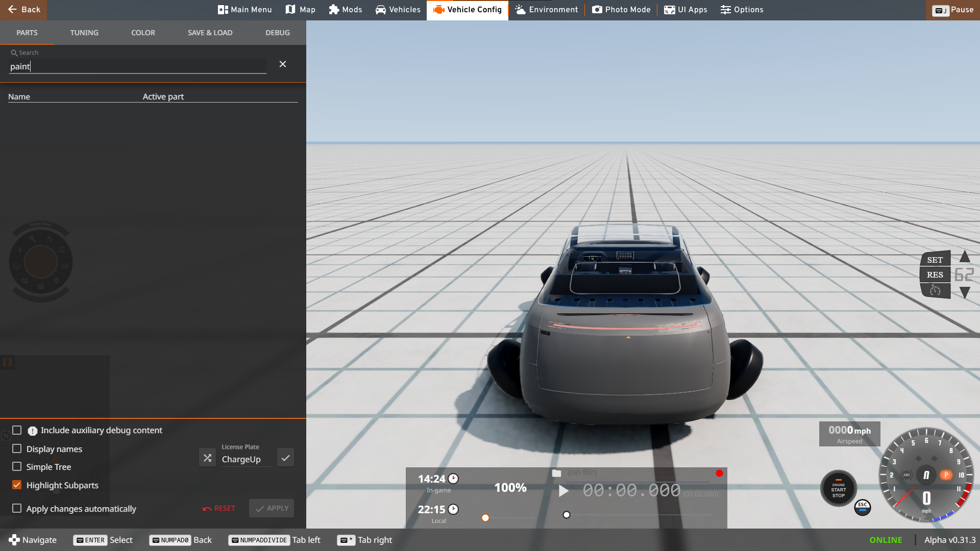Screen dimensions: 980x551
Task: Click the NUMPAD0 Back hint
Action: pos(180,540)
